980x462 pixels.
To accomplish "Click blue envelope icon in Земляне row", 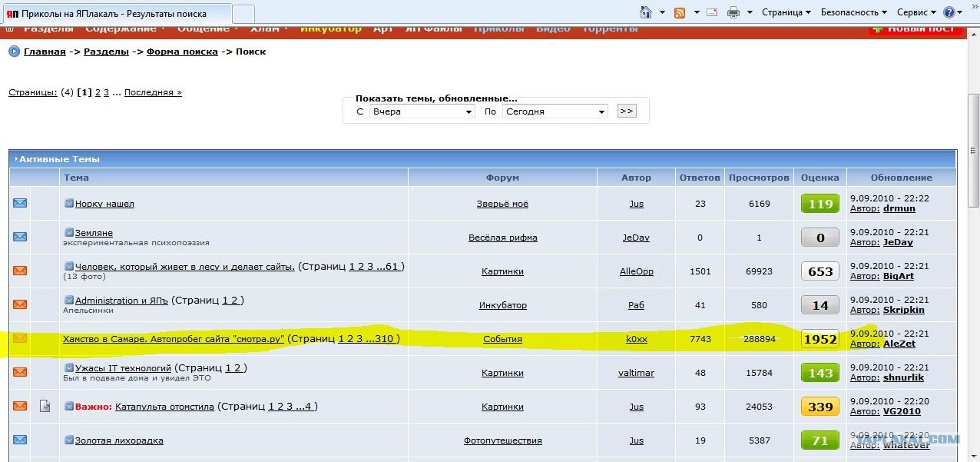I will pyautogui.click(x=20, y=237).
